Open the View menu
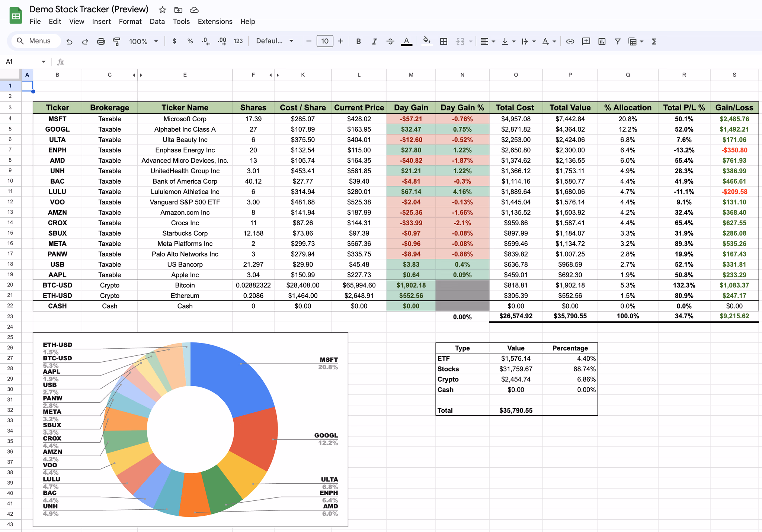Viewport: 762px width, 532px height. [x=77, y=22]
